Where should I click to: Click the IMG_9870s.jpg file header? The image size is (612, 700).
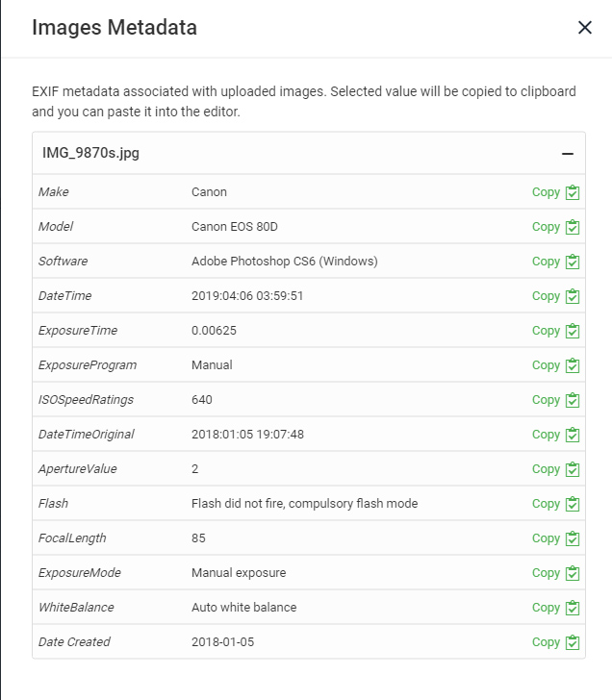click(91, 153)
